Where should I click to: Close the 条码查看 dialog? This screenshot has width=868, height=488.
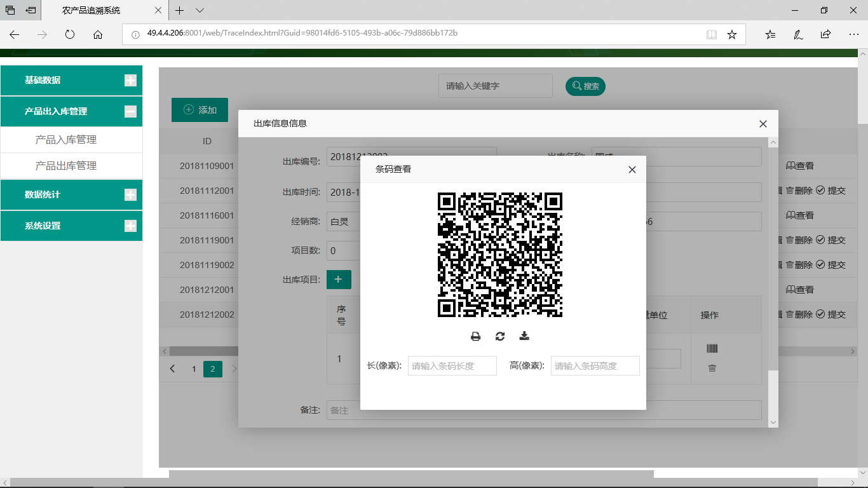click(632, 170)
